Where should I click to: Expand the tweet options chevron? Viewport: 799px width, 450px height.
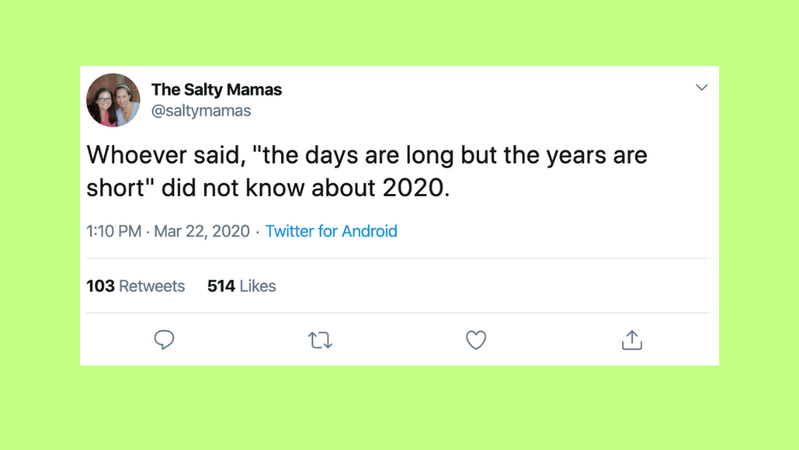pos(701,88)
